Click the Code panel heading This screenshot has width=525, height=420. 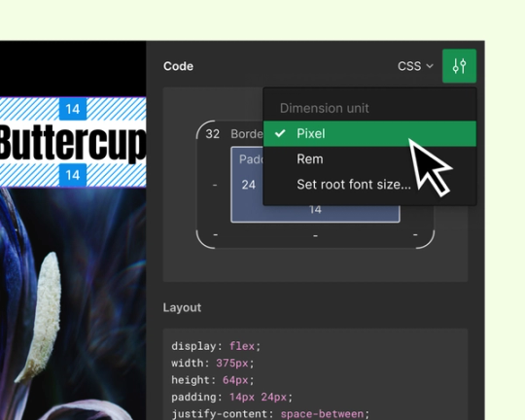[x=178, y=66]
